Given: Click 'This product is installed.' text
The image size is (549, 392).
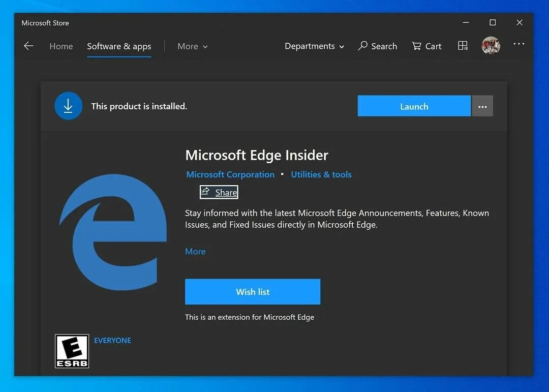Looking at the screenshot, I should click(139, 106).
